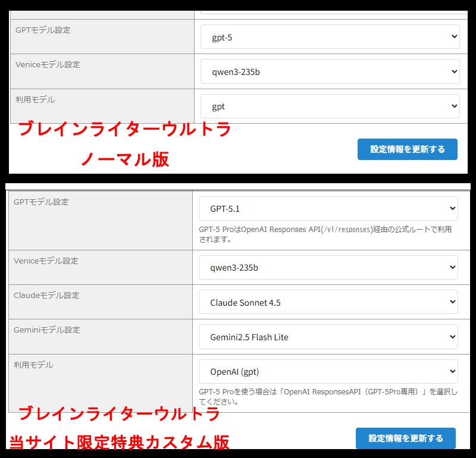Click the GPT-5 Proを使う場合は hint text
The image size is (476, 458).
(x=328, y=396)
